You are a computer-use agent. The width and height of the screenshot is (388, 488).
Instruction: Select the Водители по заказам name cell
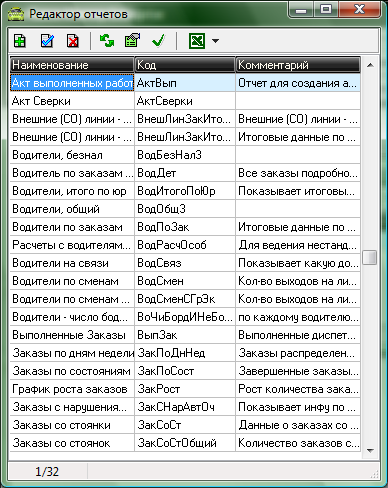(72, 227)
